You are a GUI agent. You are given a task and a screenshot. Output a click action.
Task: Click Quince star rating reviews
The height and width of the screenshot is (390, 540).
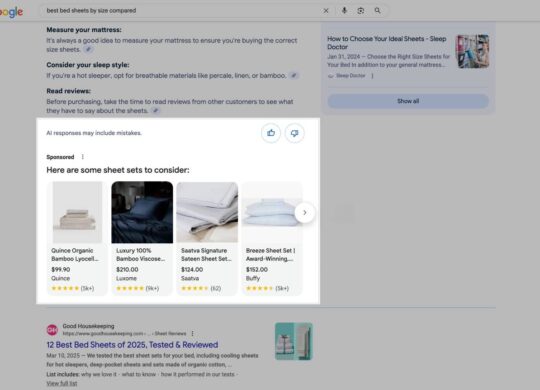click(72, 288)
